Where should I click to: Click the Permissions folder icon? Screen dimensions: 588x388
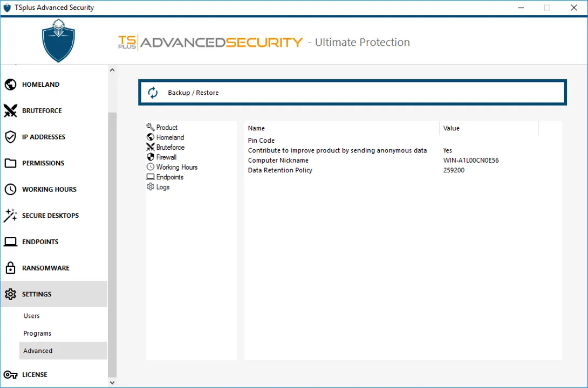10,163
